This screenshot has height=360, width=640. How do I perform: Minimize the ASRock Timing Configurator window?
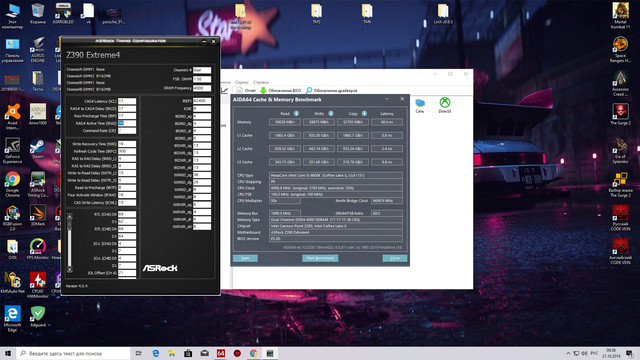point(204,41)
